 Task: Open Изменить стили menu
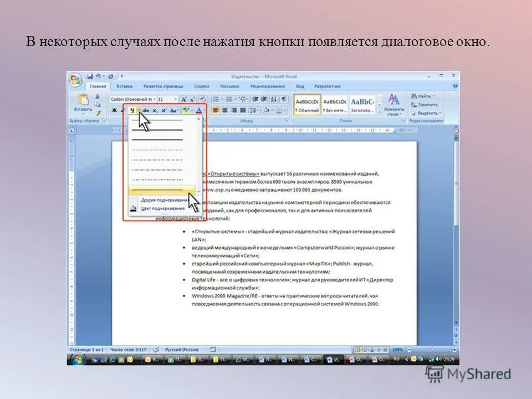(x=393, y=105)
